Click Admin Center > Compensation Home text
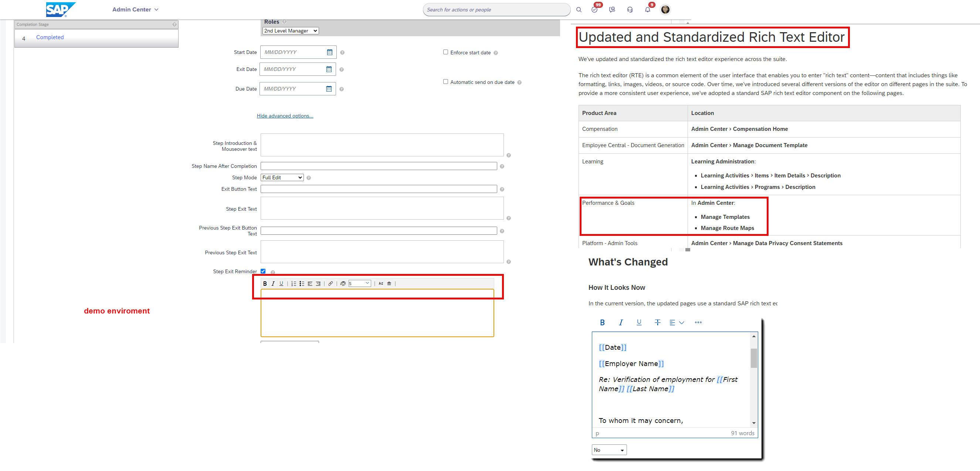Viewport: 980px width, 471px height. (739, 129)
